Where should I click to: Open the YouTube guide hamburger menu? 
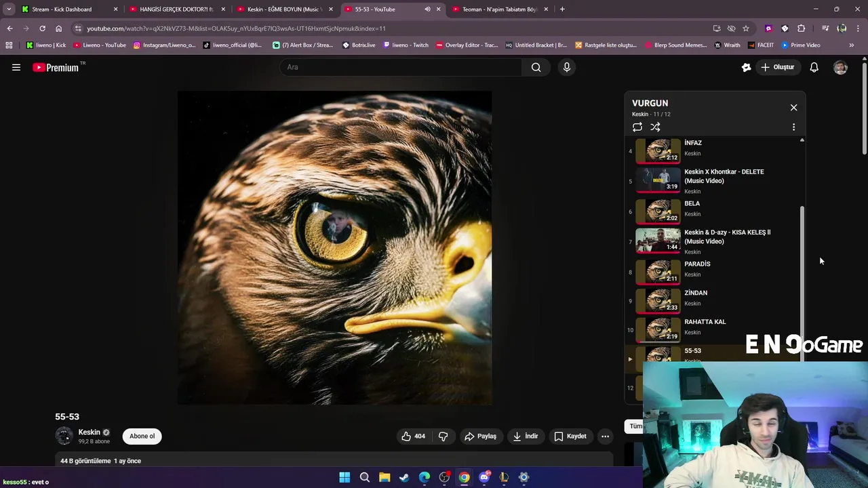16,67
